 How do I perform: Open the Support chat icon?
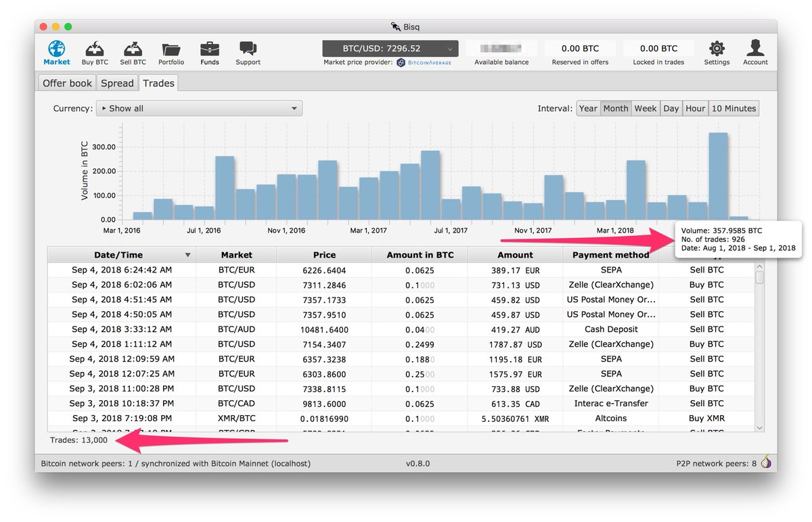(248, 49)
